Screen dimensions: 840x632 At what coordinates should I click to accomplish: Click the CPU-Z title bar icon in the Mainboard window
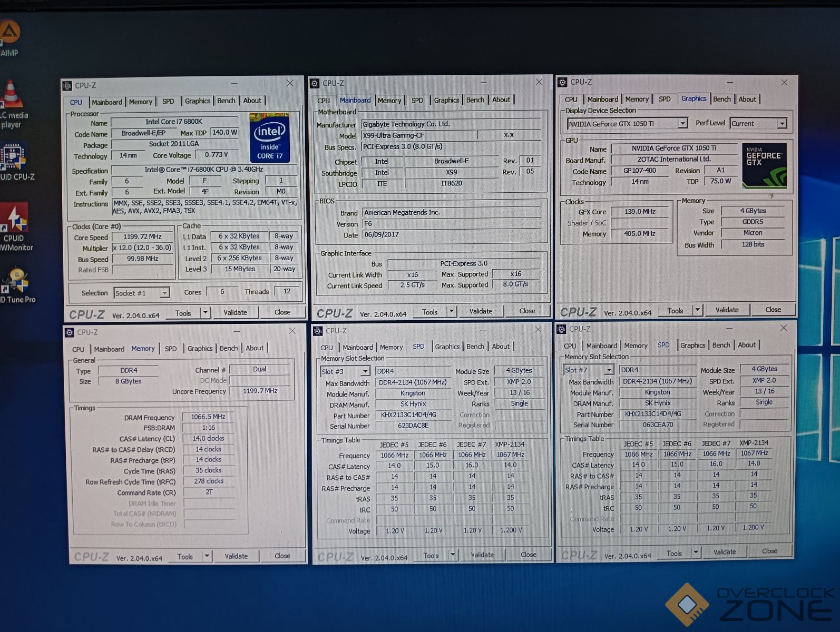tap(315, 83)
